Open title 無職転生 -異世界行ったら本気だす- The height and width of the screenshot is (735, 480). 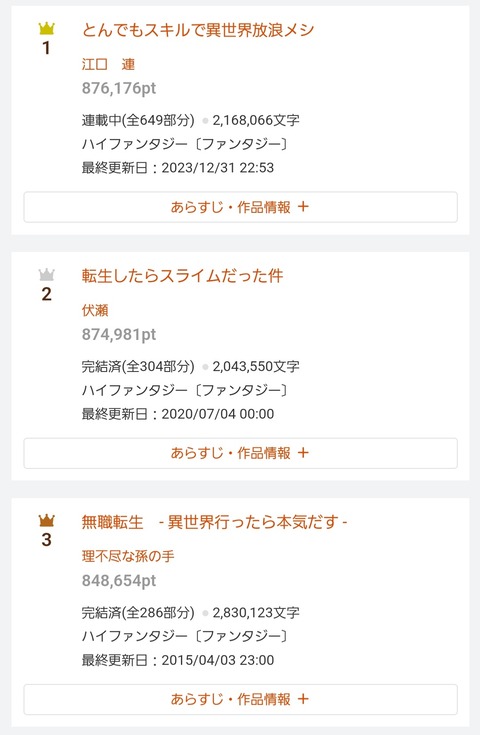click(214, 522)
